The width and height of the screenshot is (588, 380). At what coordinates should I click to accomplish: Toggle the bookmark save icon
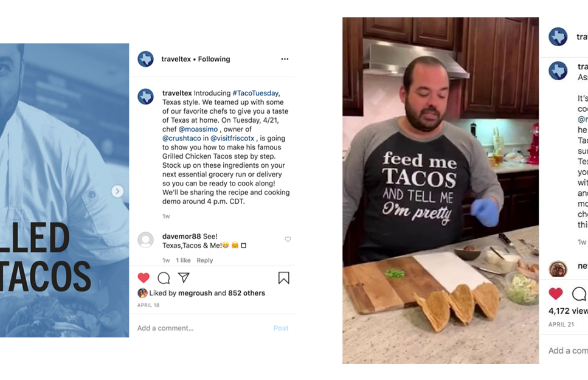click(x=284, y=278)
